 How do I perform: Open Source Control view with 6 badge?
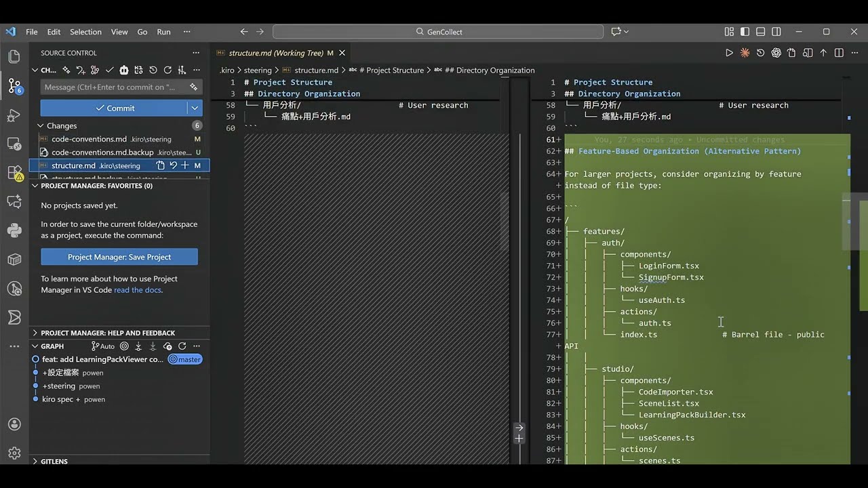(x=14, y=86)
